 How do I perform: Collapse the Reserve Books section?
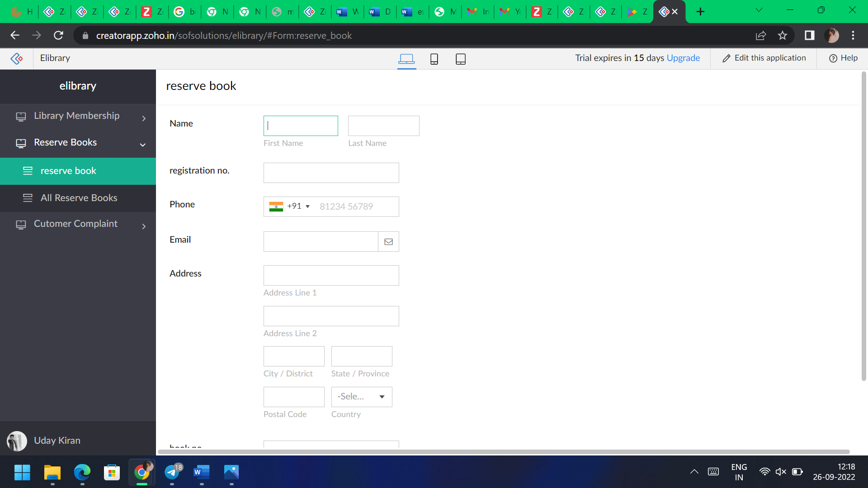[x=142, y=145]
